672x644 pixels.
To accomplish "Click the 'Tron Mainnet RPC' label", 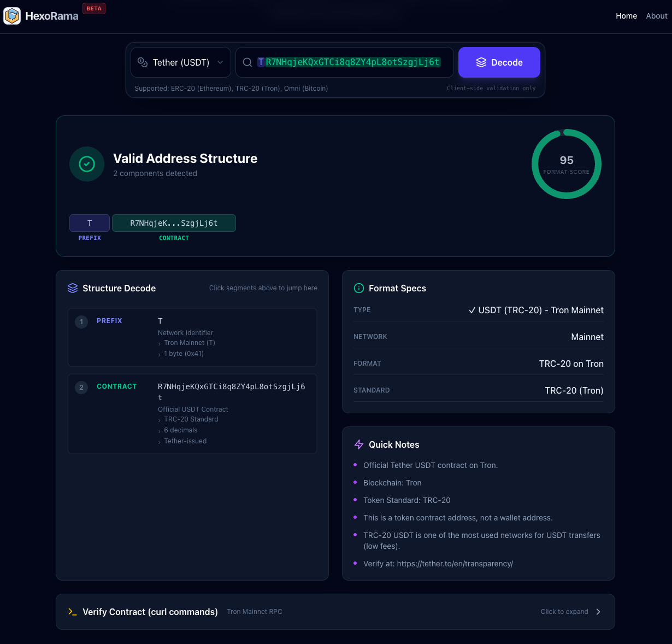I will 255,612.
